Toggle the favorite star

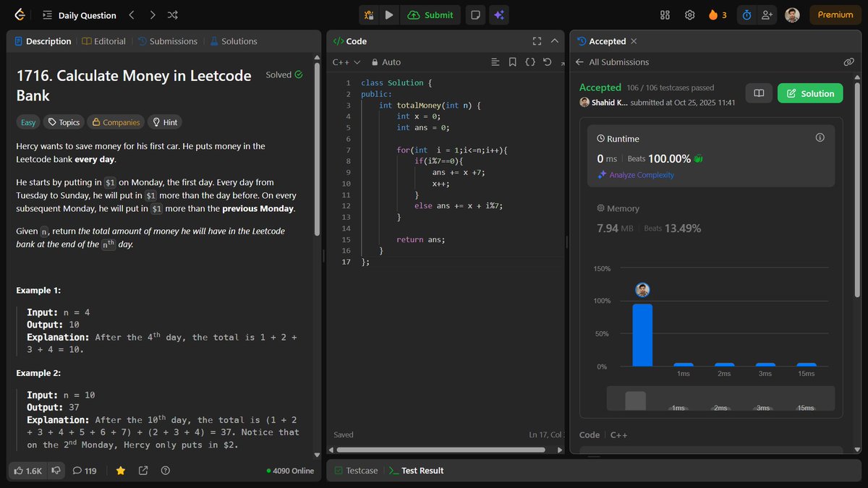121,471
